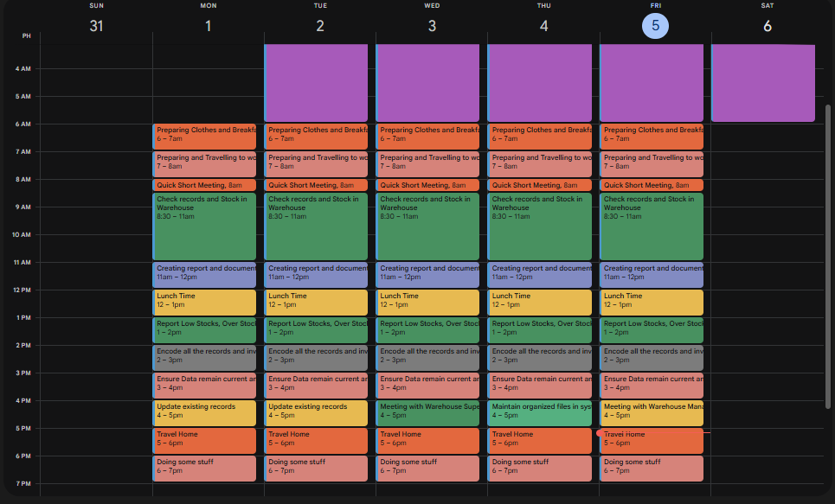
Task: Open Thursday's Lunch Time event
Action: (x=540, y=303)
